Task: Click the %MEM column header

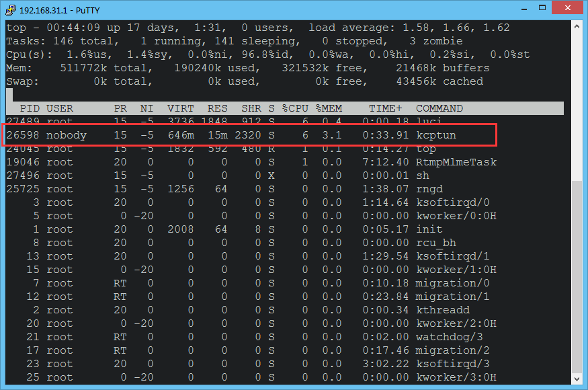Action: 330,108
